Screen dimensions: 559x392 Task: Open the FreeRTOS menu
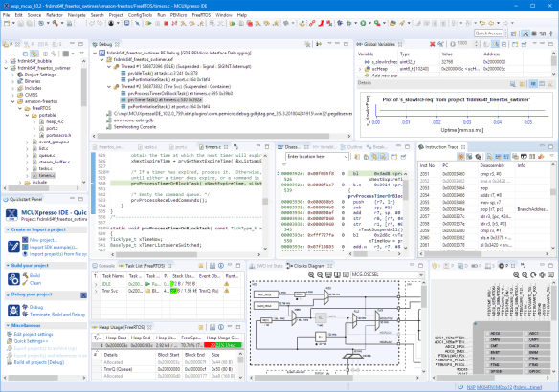(201, 15)
